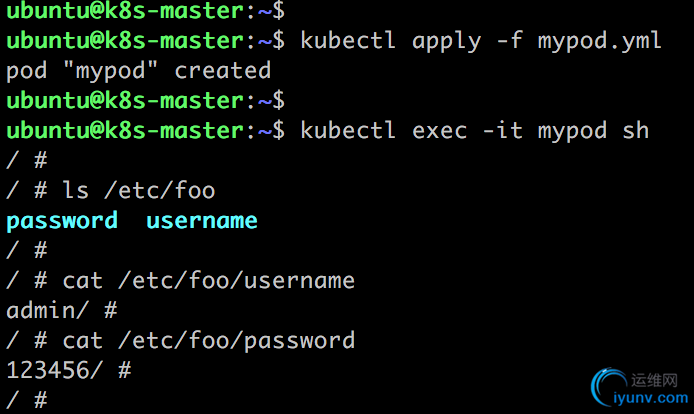Image resolution: width=694 pixels, height=414 pixels.
Task: Click mypod.yml filename in the apply command
Action: pyautogui.click(x=599, y=41)
